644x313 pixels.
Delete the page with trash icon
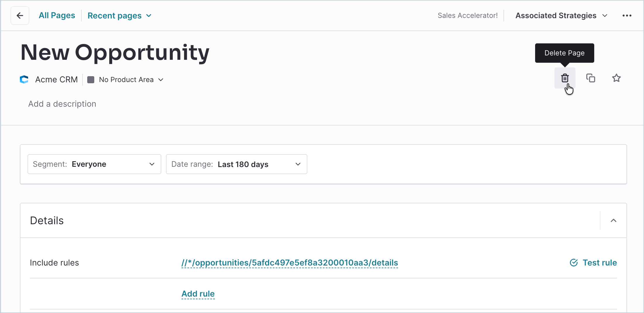565,78
